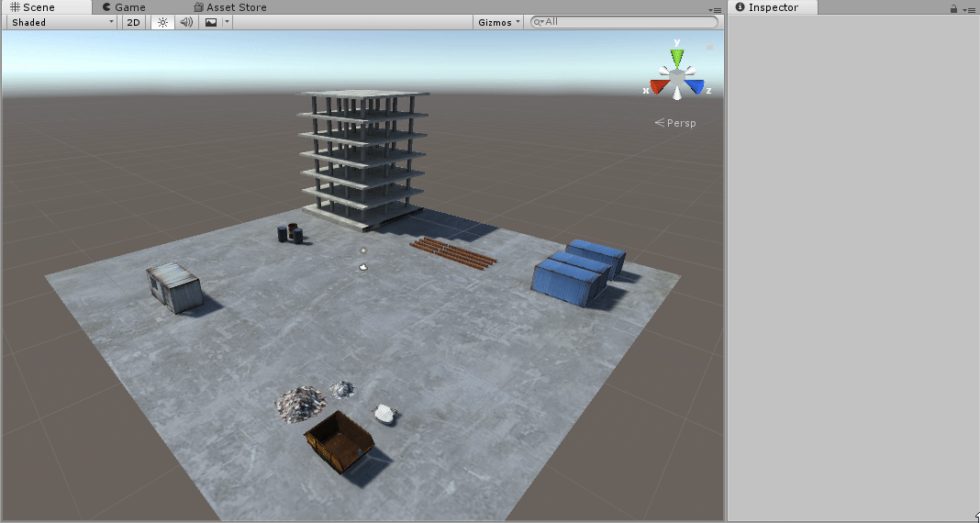Select the large rubble pile

[301, 405]
